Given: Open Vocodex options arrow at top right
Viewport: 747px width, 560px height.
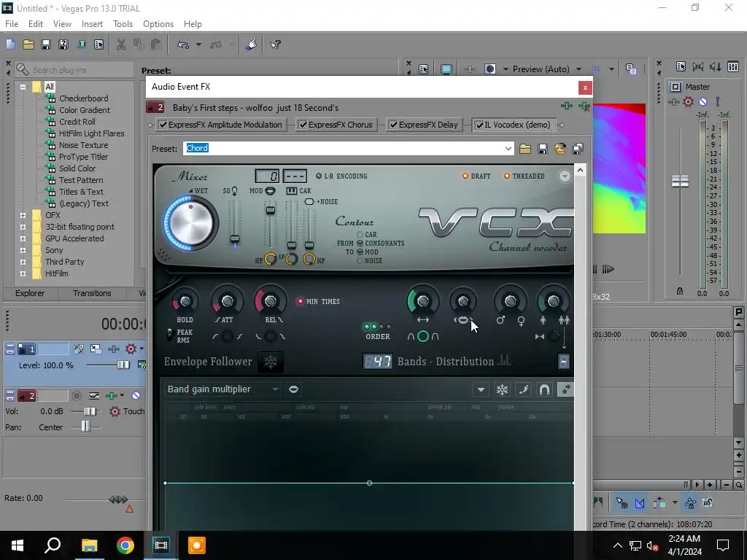Looking at the screenshot, I should [x=565, y=176].
